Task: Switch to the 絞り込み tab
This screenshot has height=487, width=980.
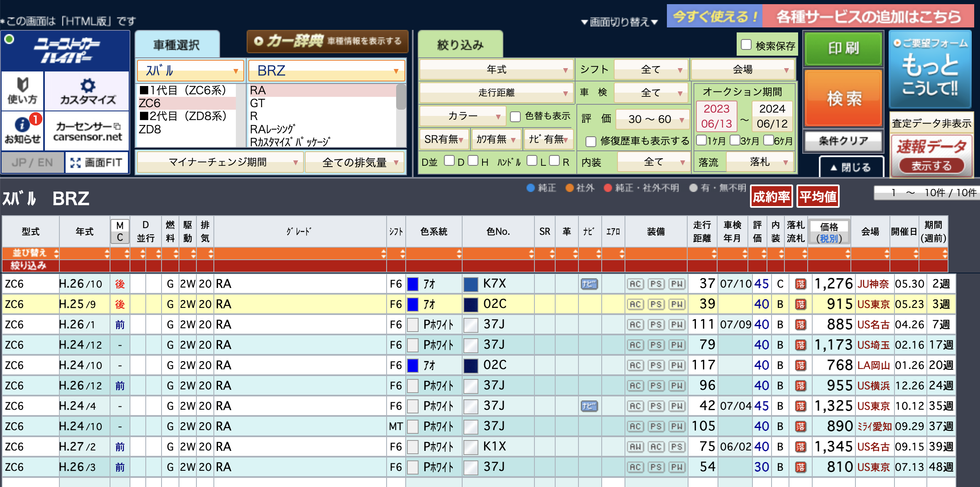Action: (461, 44)
